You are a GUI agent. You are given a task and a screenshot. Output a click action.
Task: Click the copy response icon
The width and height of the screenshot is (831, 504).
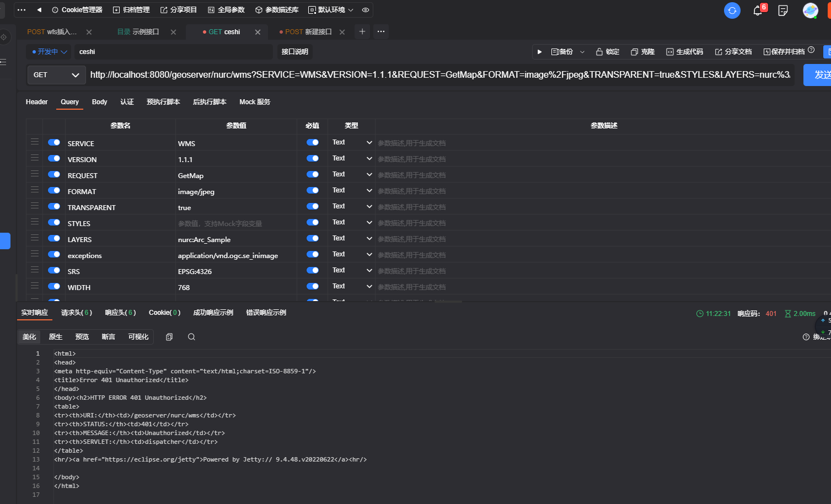pos(169,337)
